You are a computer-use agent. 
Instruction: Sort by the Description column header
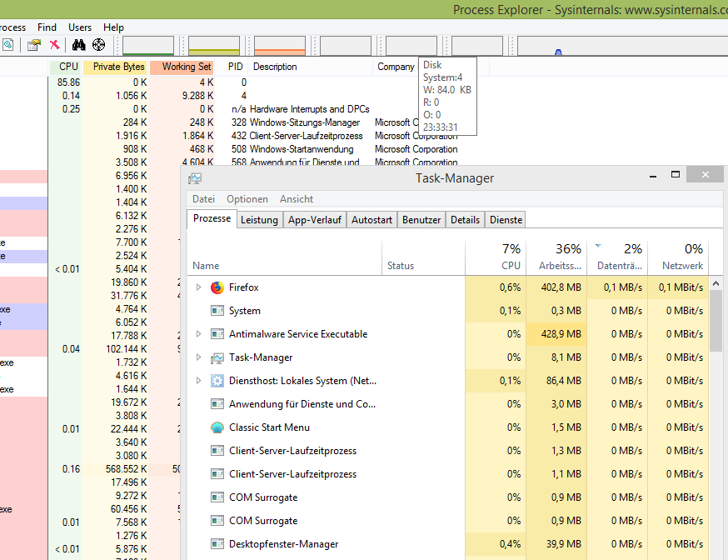coord(310,67)
